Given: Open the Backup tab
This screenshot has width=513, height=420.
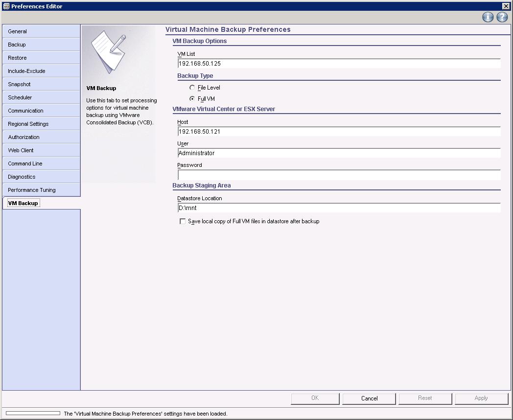Looking at the screenshot, I should (x=41, y=45).
